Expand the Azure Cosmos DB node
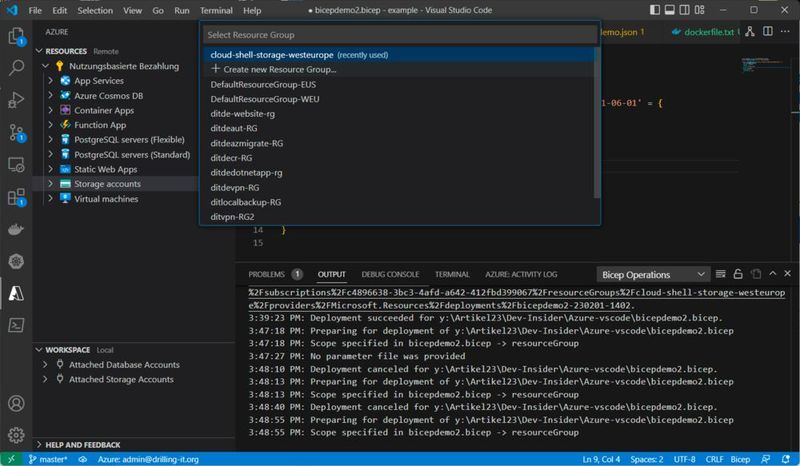This screenshot has width=800, height=466. (x=51, y=95)
